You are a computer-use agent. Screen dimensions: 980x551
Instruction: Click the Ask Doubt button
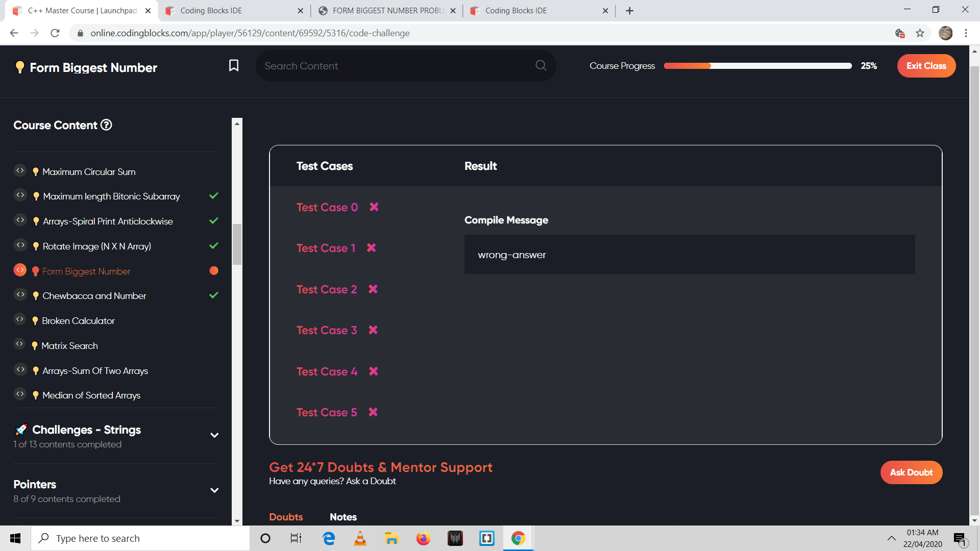[x=911, y=472]
